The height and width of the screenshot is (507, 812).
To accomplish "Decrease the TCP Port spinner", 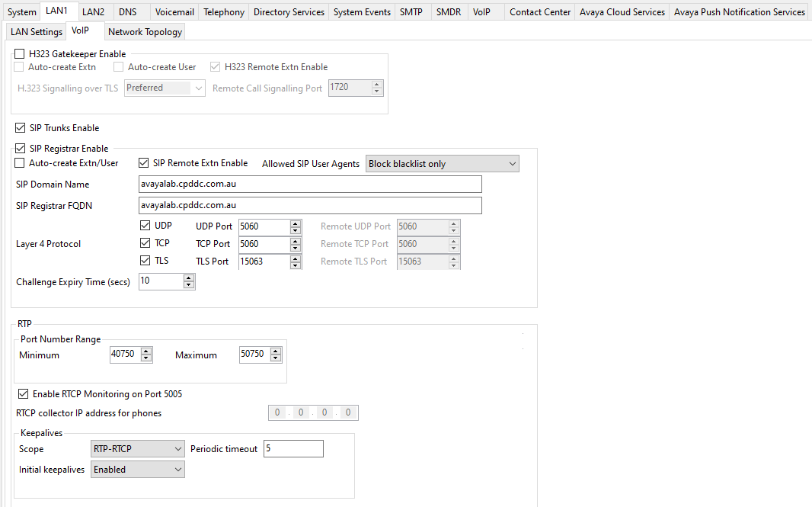I will click(296, 249).
